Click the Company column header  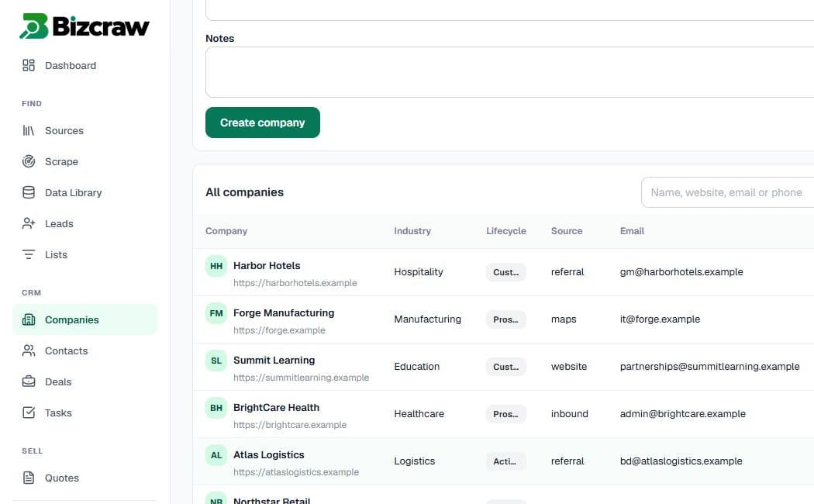point(226,231)
